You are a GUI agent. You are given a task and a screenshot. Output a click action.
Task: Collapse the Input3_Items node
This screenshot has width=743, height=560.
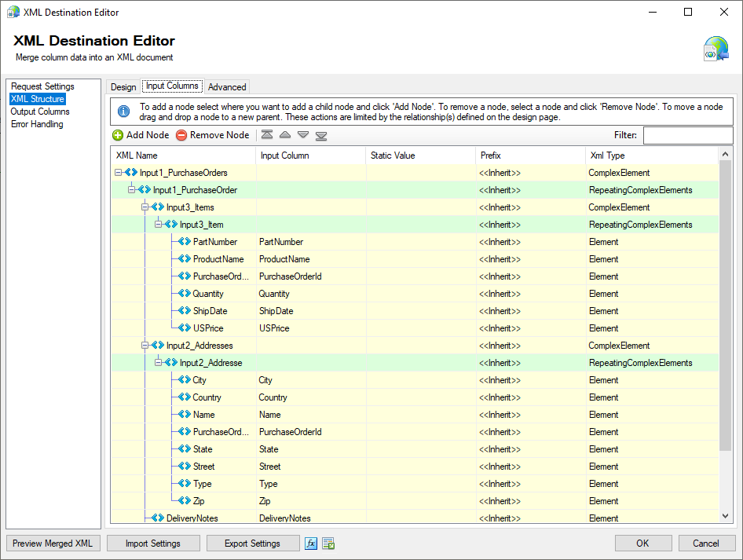(x=145, y=207)
